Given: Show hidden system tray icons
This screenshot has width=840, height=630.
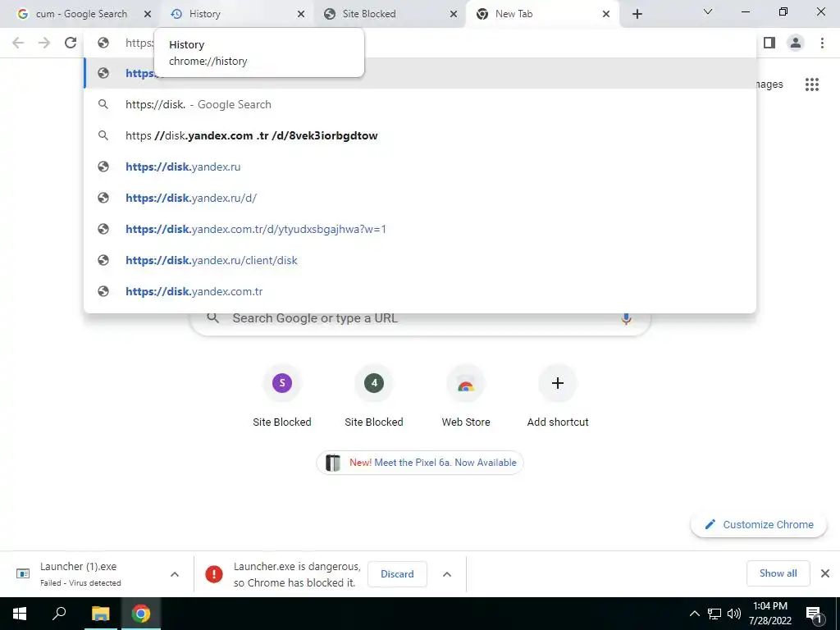Looking at the screenshot, I should (694, 614).
